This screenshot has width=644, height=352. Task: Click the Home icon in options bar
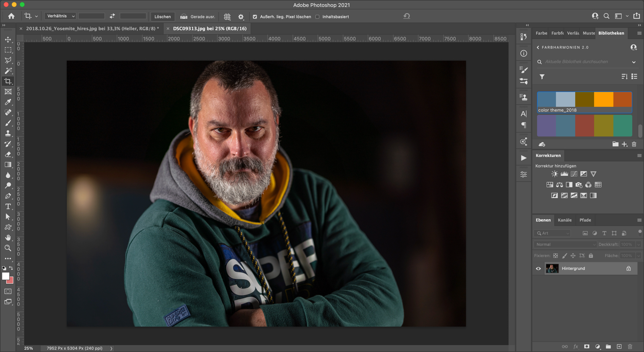[x=11, y=16]
